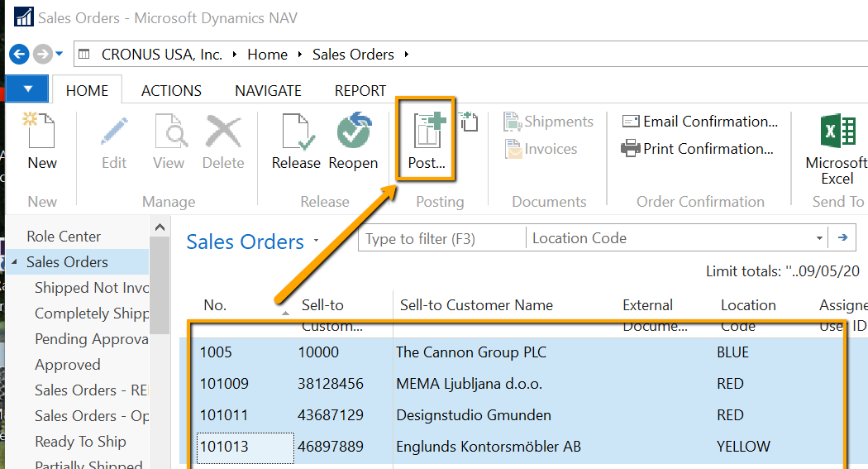Sort by Location Code column header
The width and height of the screenshot is (868, 469).
click(x=748, y=314)
